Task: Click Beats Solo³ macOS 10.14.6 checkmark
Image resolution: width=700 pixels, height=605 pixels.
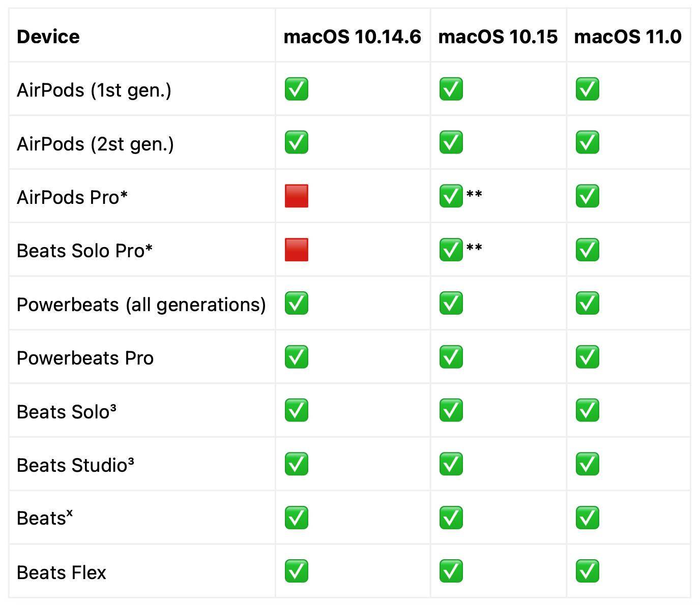Action: click(296, 410)
